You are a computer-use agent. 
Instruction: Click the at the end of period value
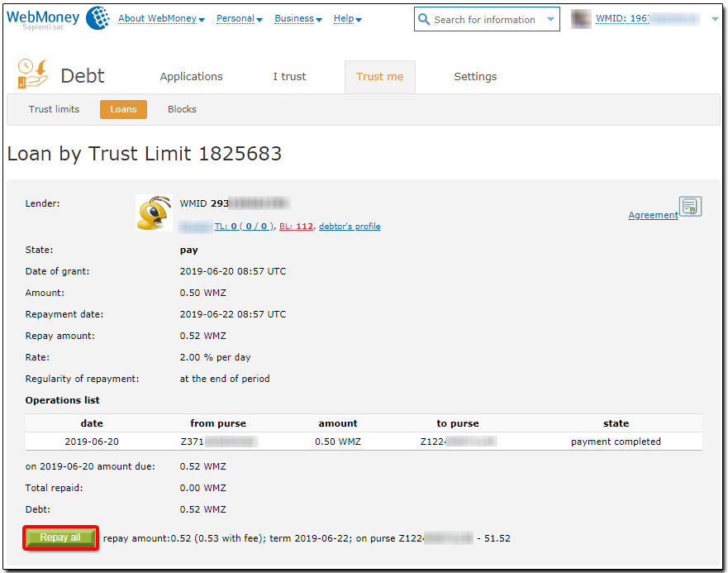coord(225,379)
